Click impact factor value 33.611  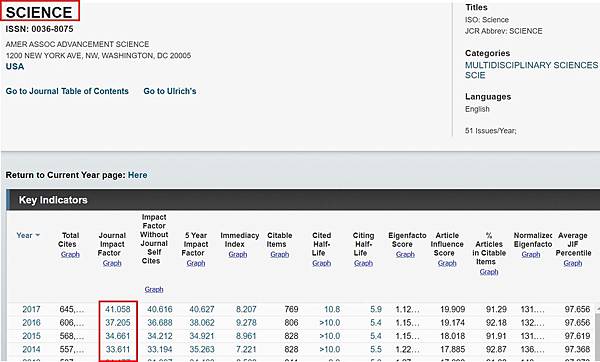pyautogui.click(x=118, y=349)
